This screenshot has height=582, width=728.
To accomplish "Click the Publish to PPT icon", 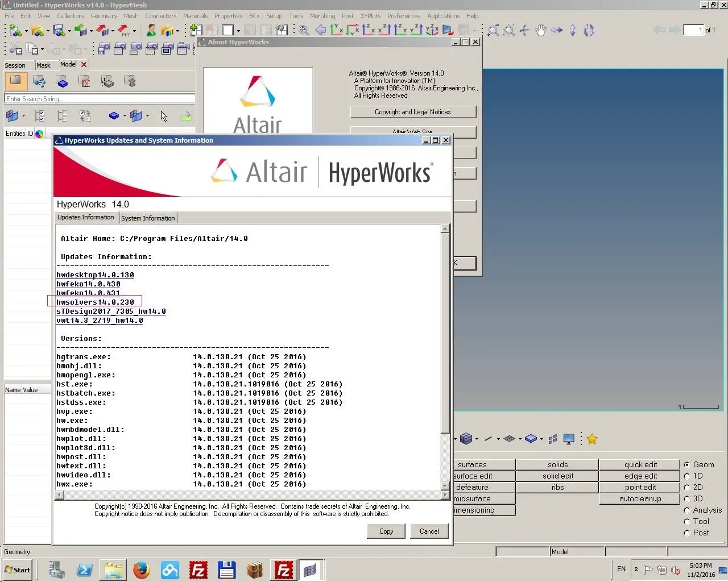I will click(x=123, y=30).
